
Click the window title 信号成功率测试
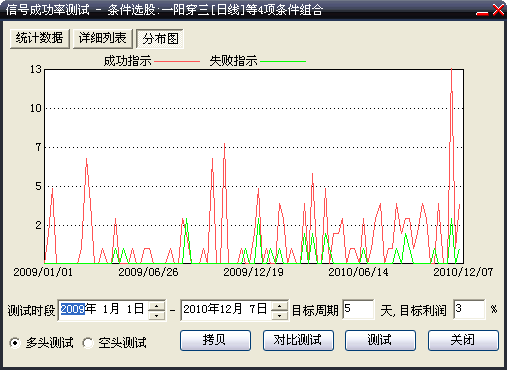(48, 10)
